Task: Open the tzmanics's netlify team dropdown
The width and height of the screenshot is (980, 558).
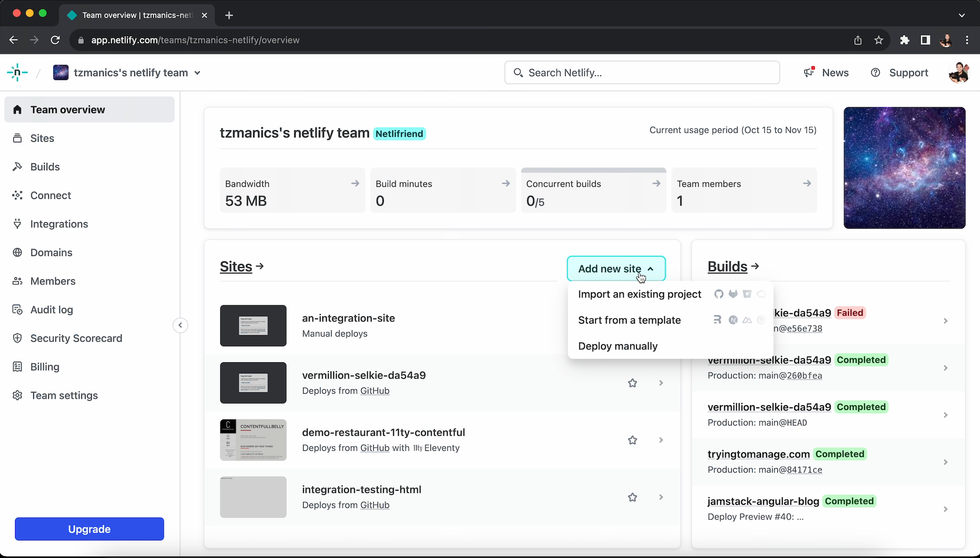Action: [x=127, y=73]
